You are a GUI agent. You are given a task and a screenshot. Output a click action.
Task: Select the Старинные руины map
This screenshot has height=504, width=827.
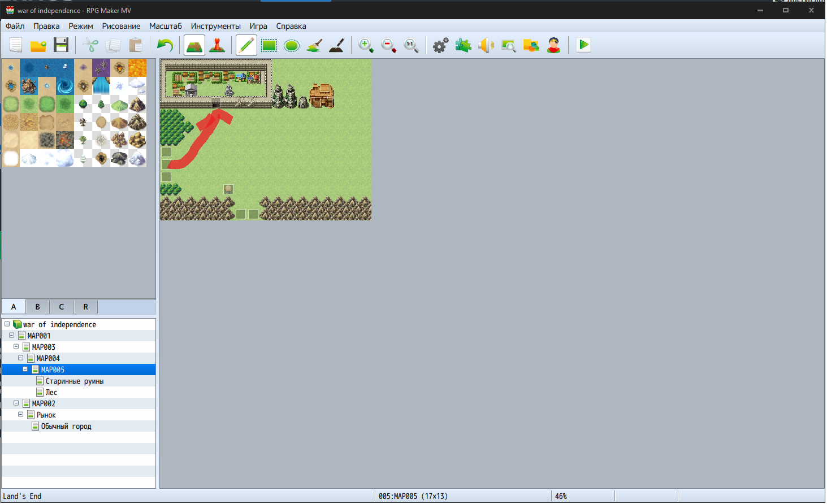click(x=75, y=381)
